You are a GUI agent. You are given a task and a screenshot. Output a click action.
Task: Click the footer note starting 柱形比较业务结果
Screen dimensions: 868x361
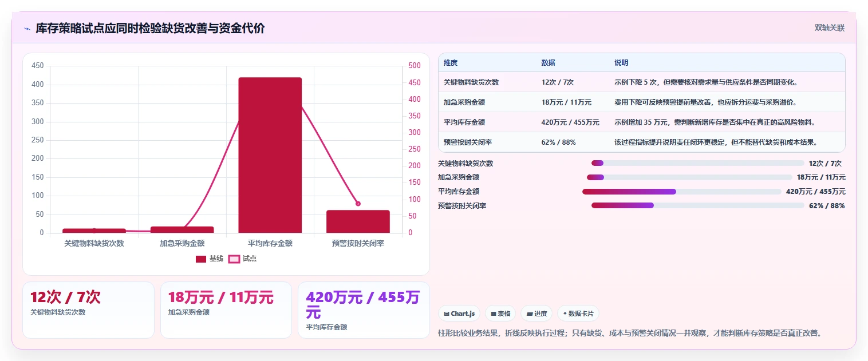pos(630,333)
